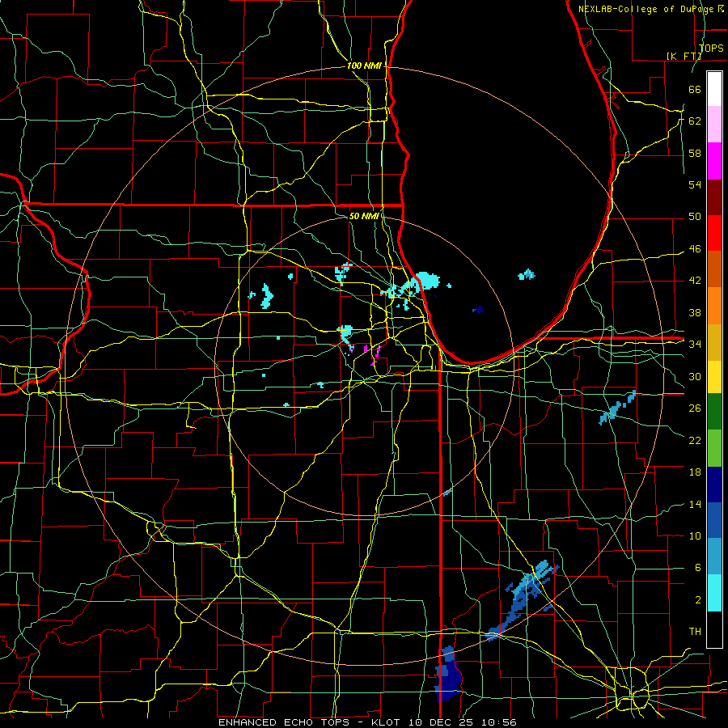Click the '62' legend value
728x728 pixels.
(x=695, y=121)
